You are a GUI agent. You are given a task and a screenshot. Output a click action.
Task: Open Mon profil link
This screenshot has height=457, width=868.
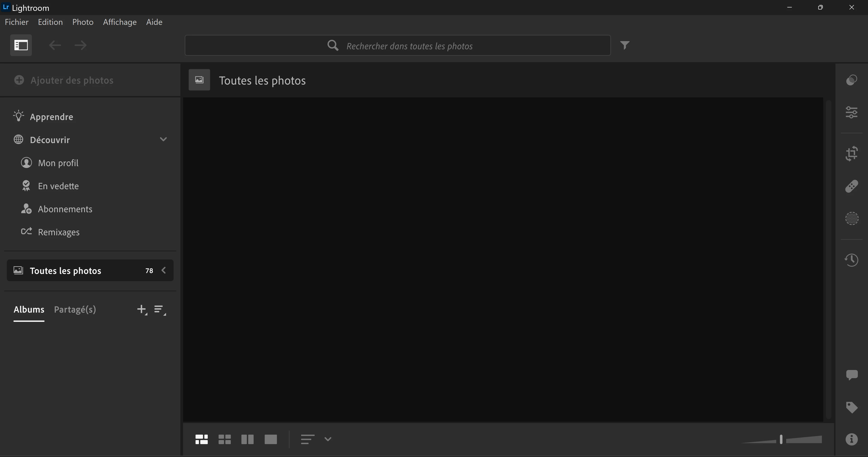tap(58, 163)
